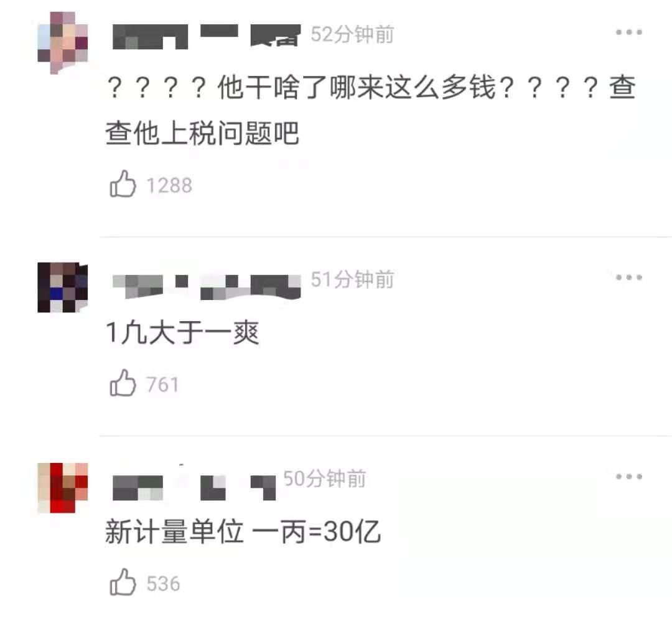Image resolution: width=672 pixels, height=626 pixels.
Task: Like the comment with 536 likes
Action: [123, 582]
